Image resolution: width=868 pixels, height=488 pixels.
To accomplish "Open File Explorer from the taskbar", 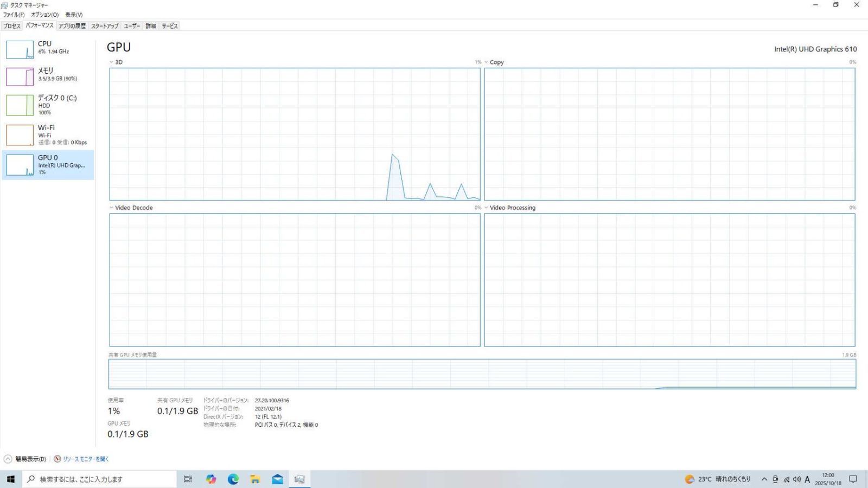I will [x=255, y=479].
